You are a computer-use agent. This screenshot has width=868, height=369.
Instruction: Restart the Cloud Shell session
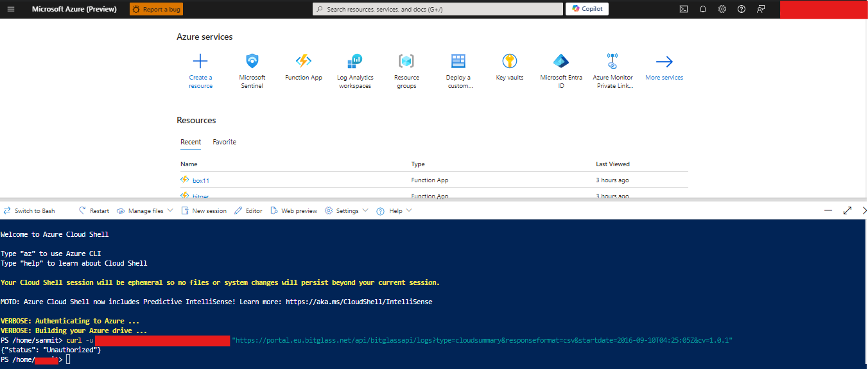coord(94,210)
